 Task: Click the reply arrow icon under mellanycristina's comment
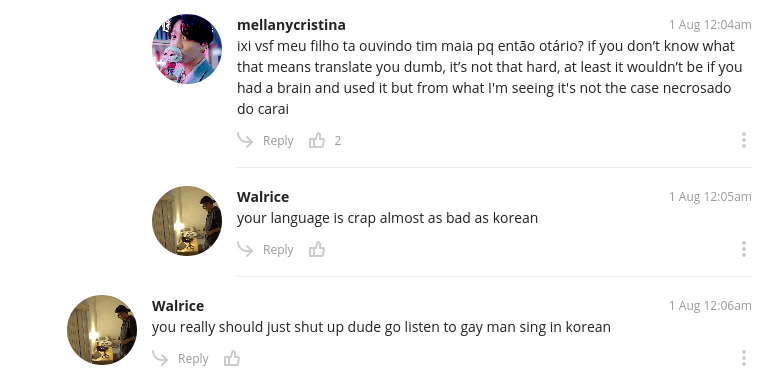click(x=245, y=140)
